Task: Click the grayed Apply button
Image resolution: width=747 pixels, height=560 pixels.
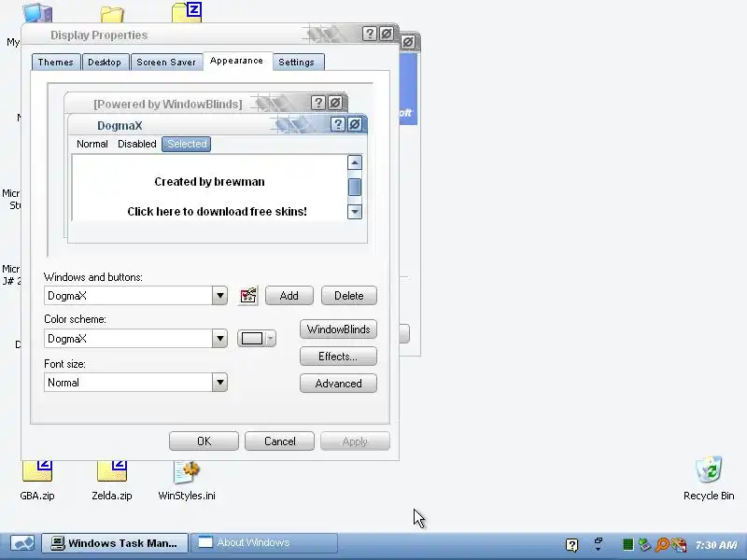Action: (355, 441)
